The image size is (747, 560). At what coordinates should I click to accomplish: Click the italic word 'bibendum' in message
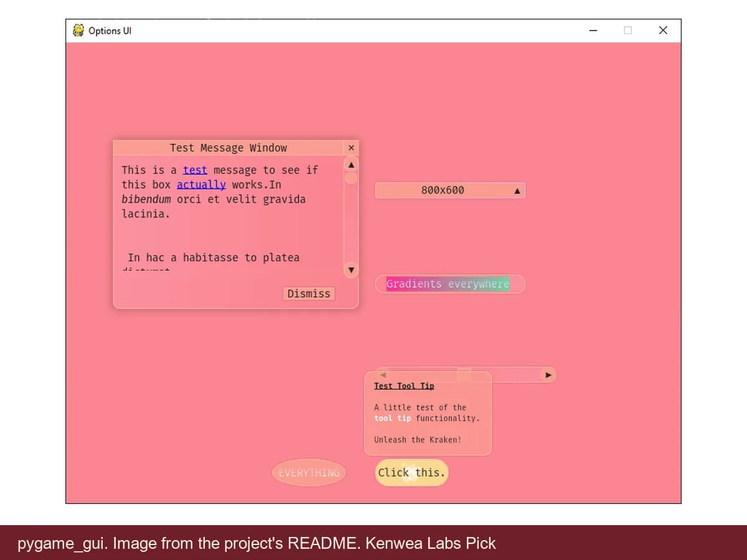coord(146,200)
